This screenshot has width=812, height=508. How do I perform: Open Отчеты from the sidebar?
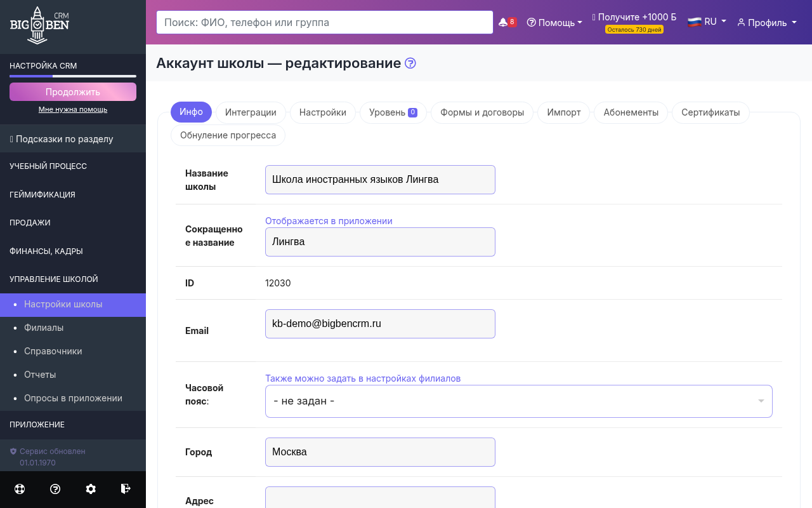40,375
